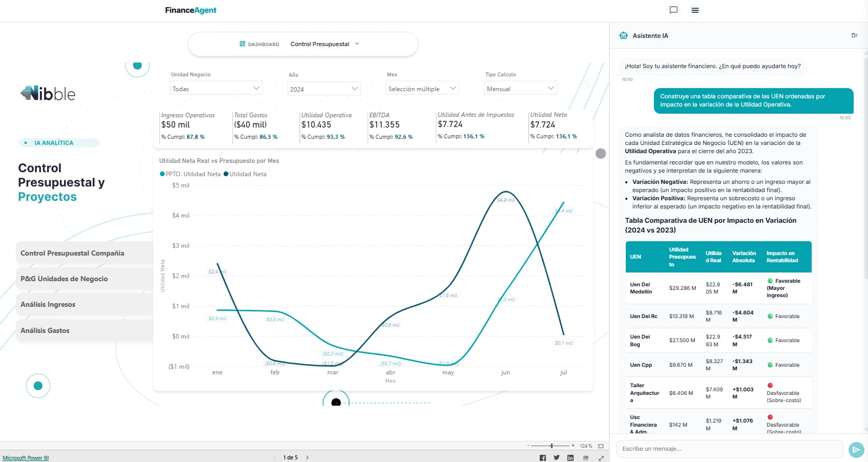This screenshot has height=462, width=868.
Task: Click the green status dot for Uen Cpp
Action: click(x=770, y=365)
